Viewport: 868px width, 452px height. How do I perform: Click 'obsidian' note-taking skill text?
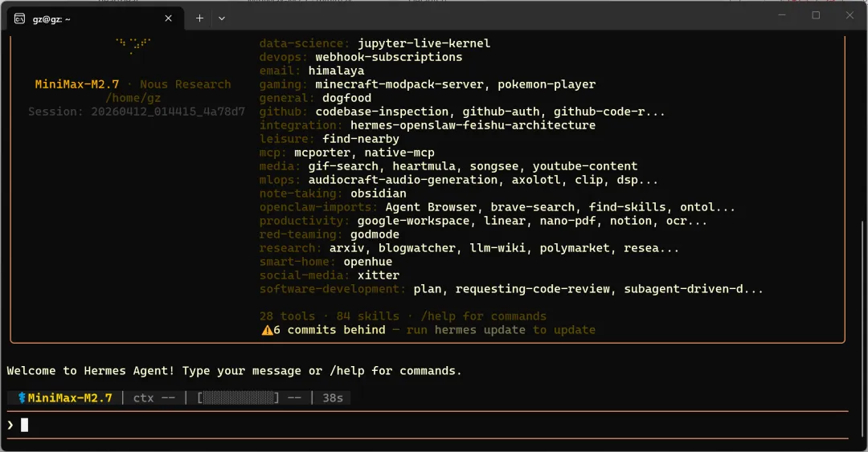click(378, 193)
